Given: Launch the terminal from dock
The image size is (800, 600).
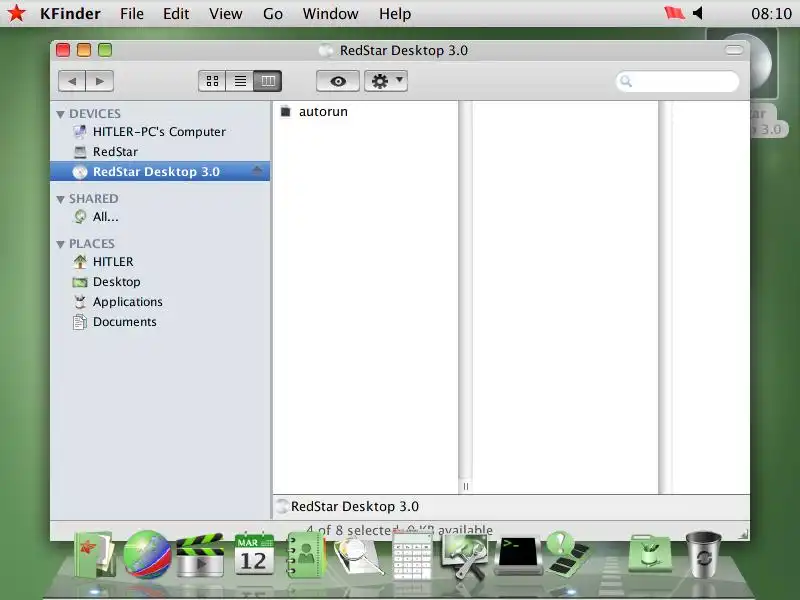Looking at the screenshot, I should point(518,556).
